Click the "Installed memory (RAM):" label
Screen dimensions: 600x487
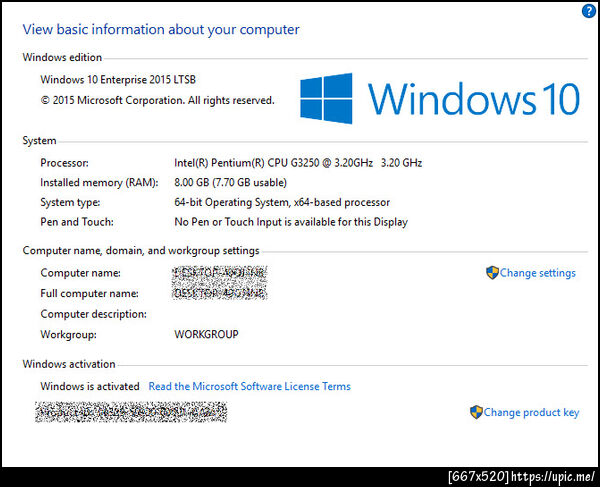pyautogui.click(x=99, y=182)
